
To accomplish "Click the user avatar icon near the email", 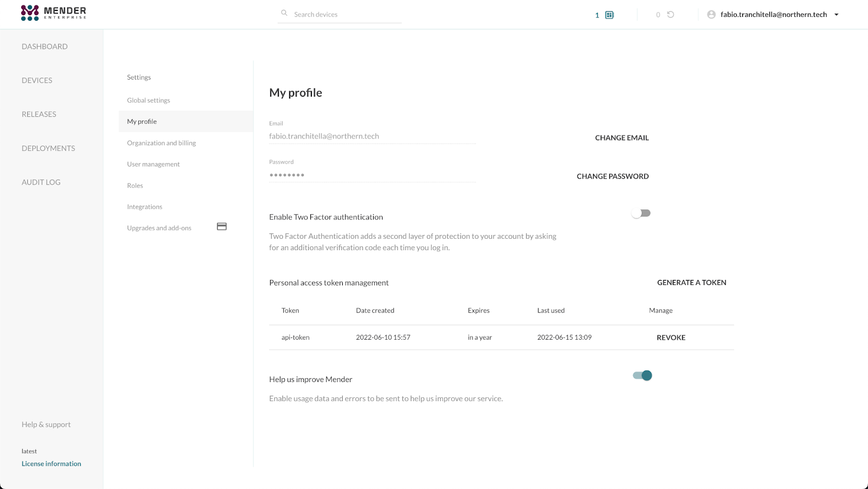I will 711,14.
